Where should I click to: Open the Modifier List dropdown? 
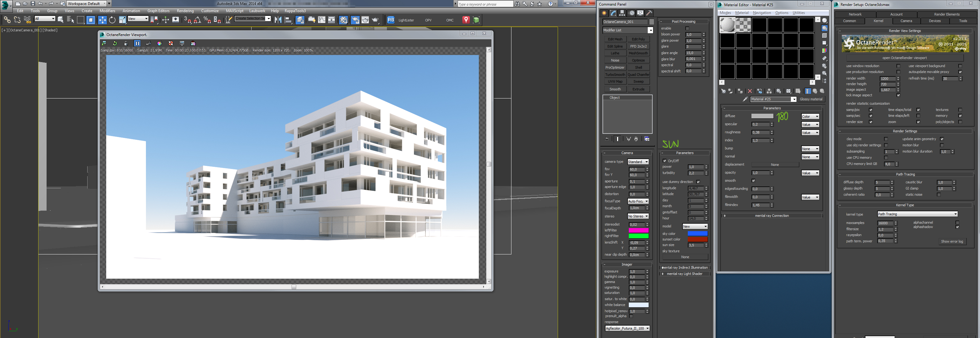pyautogui.click(x=650, y=30)
